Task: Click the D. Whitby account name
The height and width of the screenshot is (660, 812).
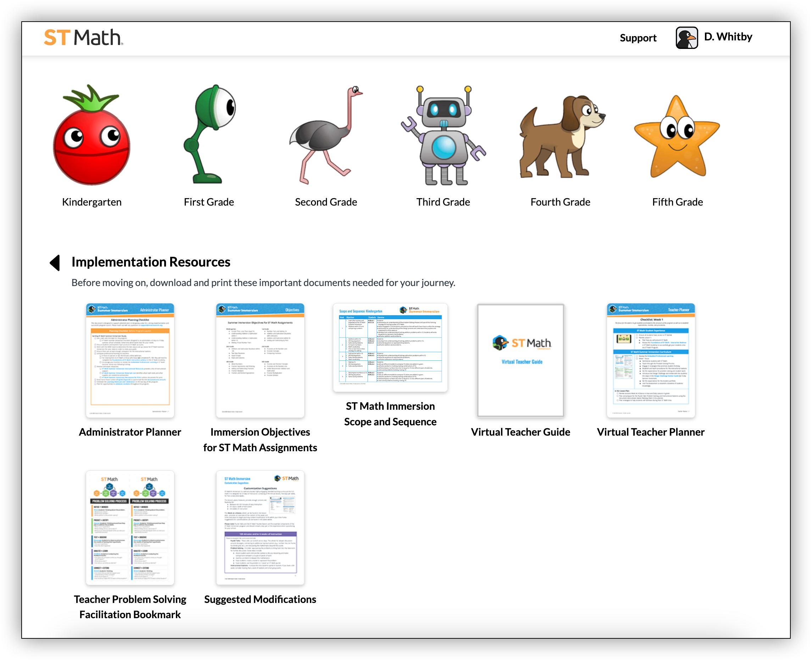Action: [728, 37]
